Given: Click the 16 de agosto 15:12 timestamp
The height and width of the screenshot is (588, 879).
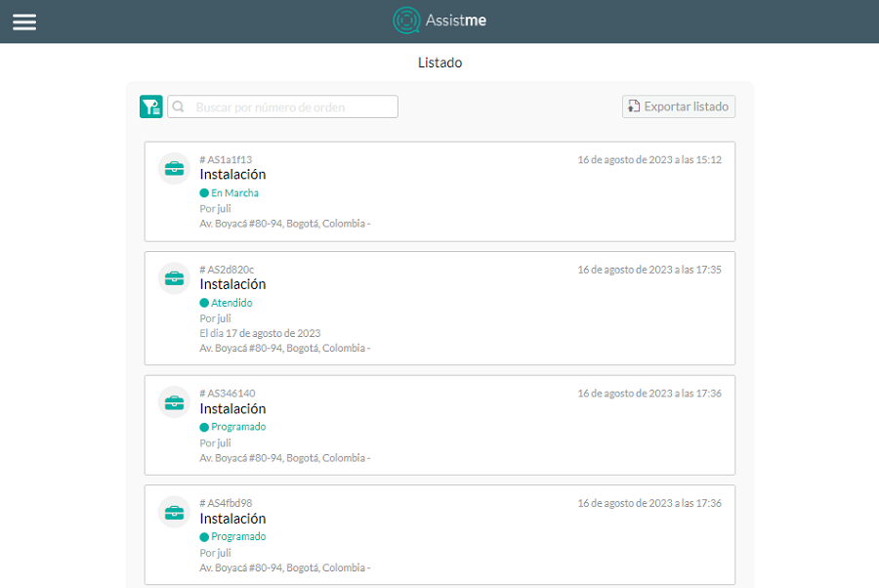Looking at the screenshot, I should tap(649, 160).
